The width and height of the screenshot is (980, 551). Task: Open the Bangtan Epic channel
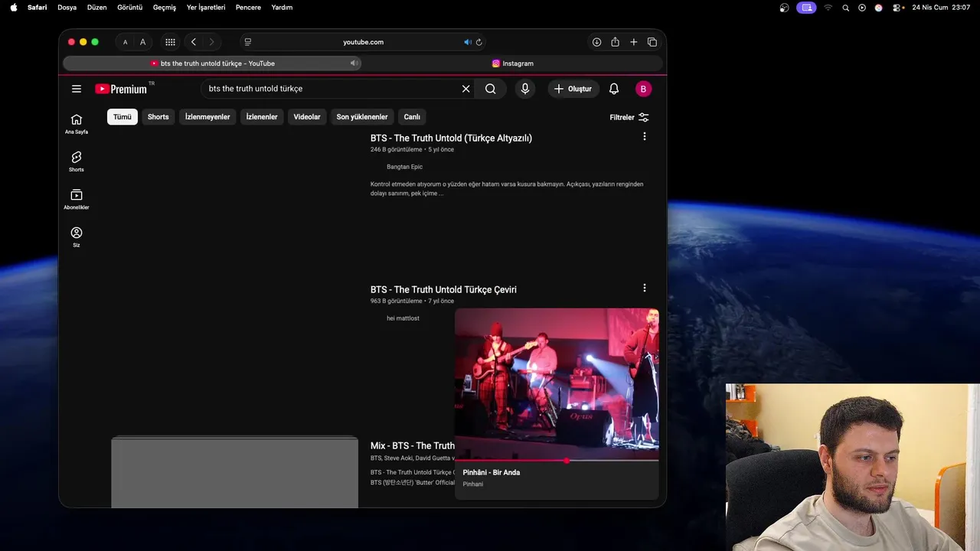pyautogui.click(x=404, y=167)
